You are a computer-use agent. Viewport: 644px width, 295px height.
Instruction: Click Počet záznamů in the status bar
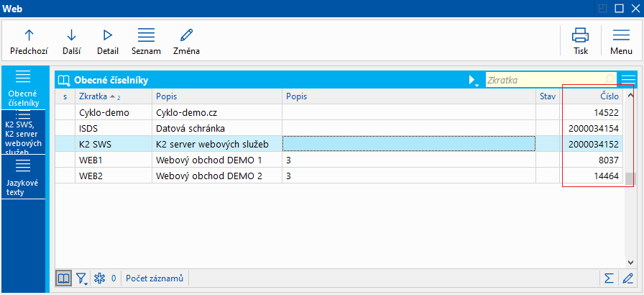(x=156, y=278)
